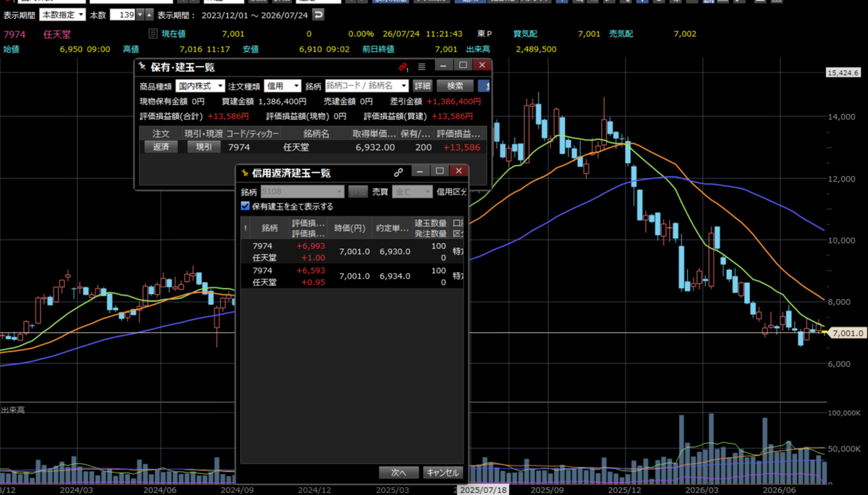Open the 注文種類 信用 dropdown
The height and width of the screenshot is (495, 868).
click(282, 85)
